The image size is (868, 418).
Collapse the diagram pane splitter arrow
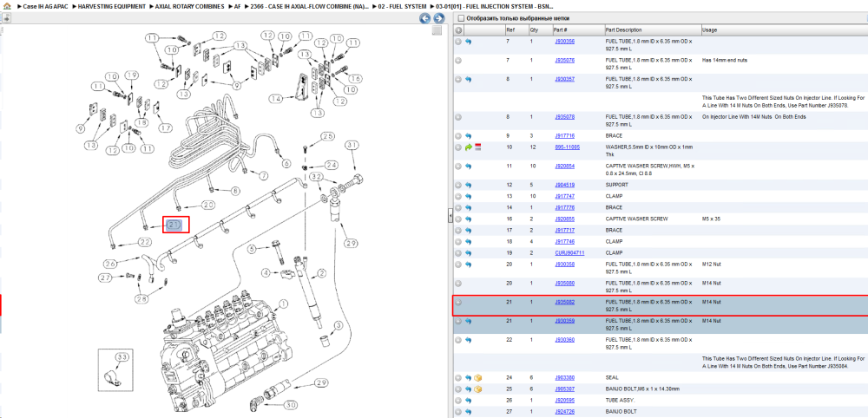(x=450, y=216)
